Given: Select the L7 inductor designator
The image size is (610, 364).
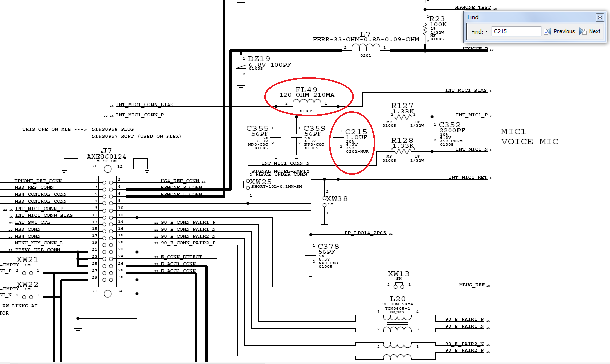Looking at the screenshot, I should pyautogui.click(x=365, y=34).
